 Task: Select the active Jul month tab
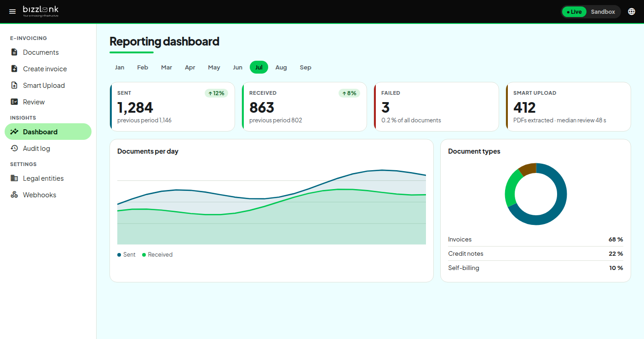click(x=259, y=67)
